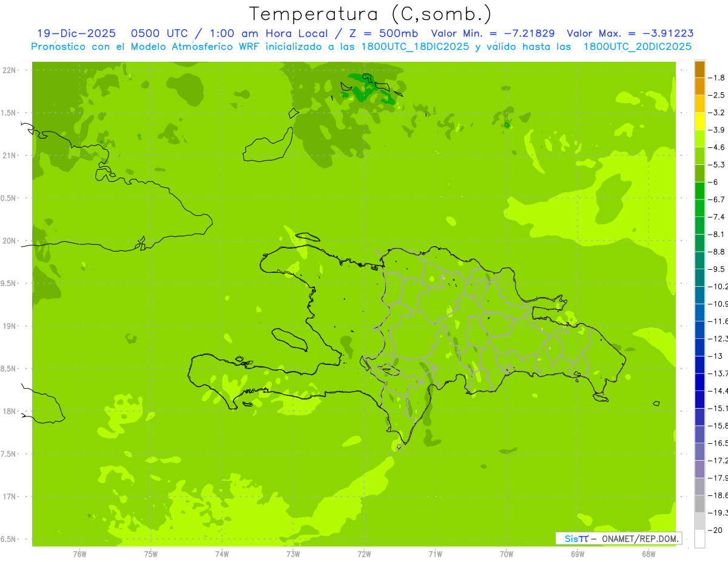
Task: Click the 20N latitude axis label
Action: point(10,241)
